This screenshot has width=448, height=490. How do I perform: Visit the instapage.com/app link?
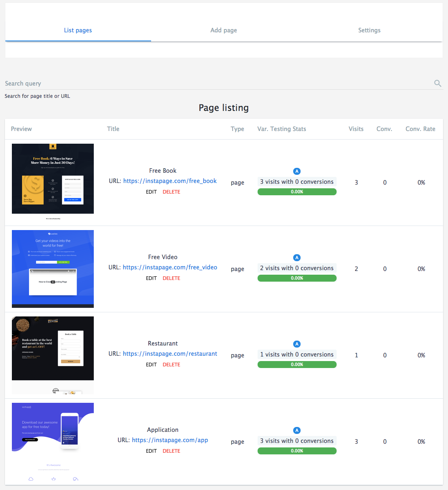point(170,440)
